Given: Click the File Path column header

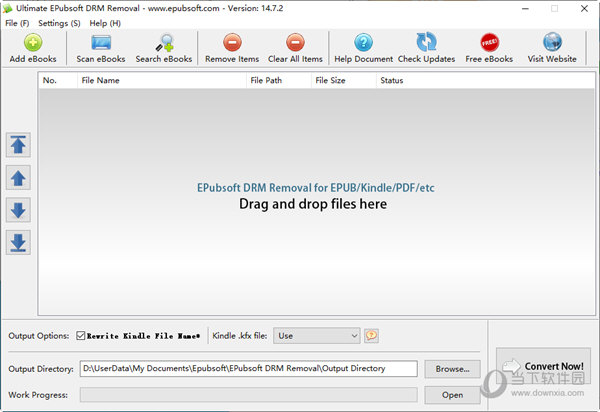Looking at the screenshot, I should pos(279,80).
